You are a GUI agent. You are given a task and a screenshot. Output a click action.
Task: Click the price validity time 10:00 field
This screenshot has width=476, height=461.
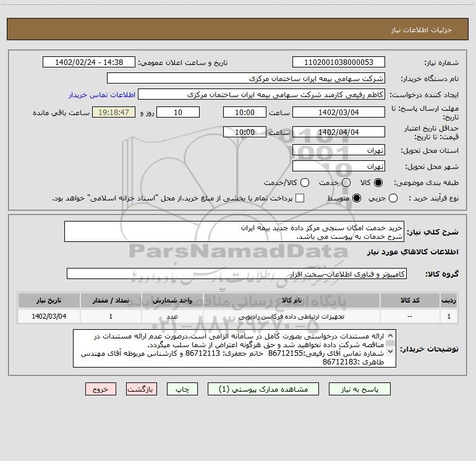pos(245,132)
